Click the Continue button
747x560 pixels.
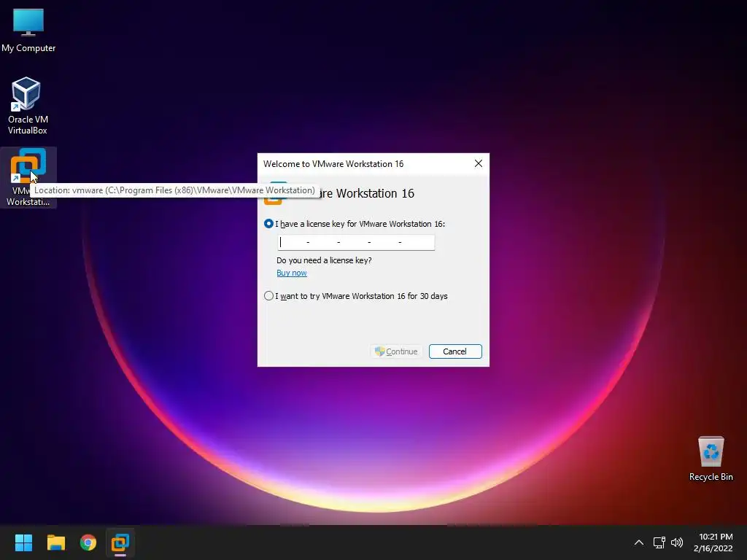click(x=396, y=351)
